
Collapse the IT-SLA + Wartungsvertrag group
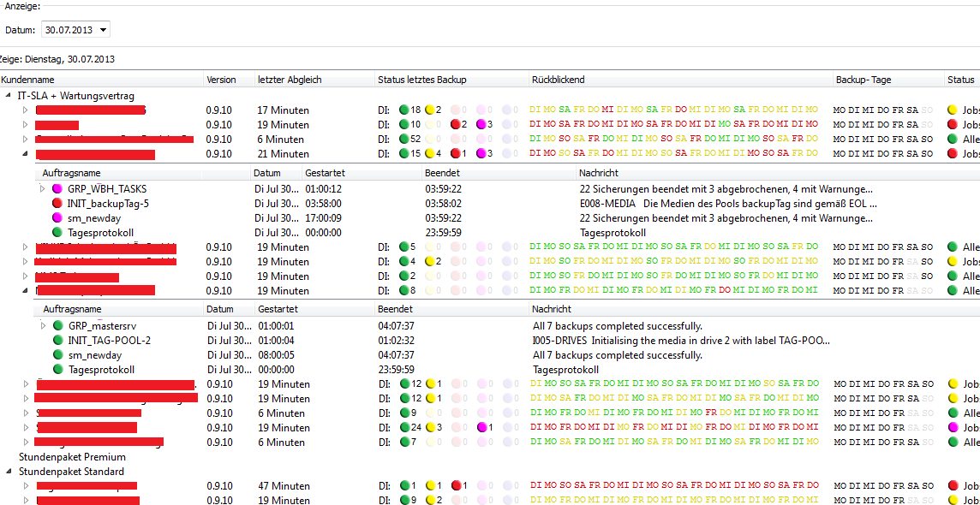[9, 96]
